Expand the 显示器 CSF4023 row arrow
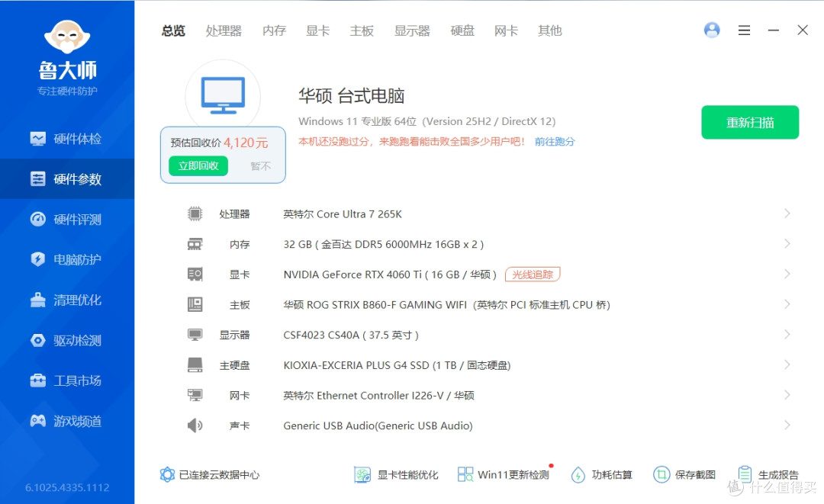 click(x=787, y=335)
